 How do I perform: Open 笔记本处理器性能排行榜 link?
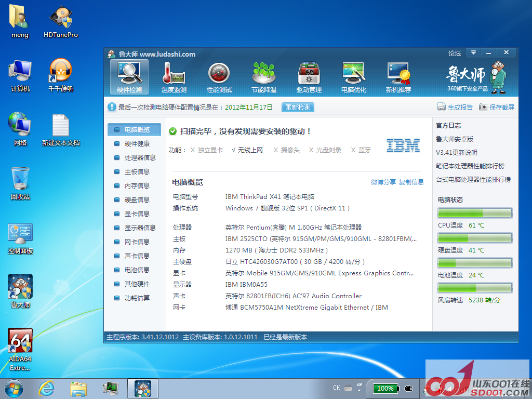click(x=470, y=166)
